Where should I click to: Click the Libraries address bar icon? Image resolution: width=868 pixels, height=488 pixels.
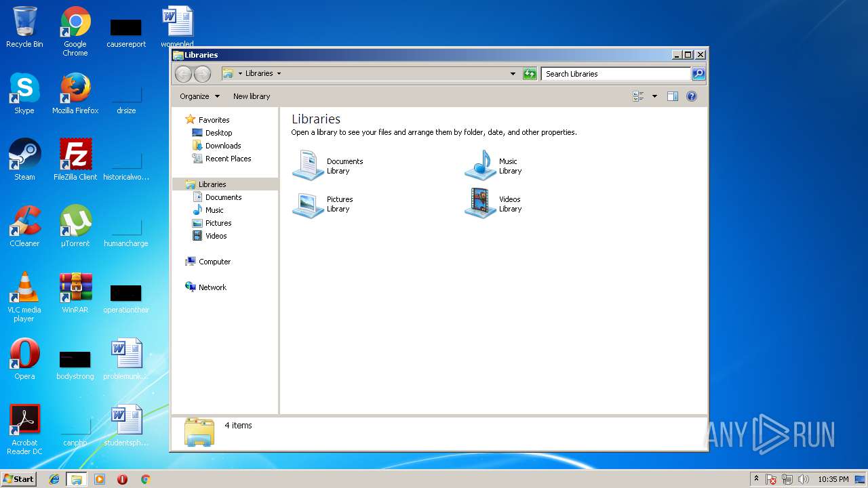point(228,74)
